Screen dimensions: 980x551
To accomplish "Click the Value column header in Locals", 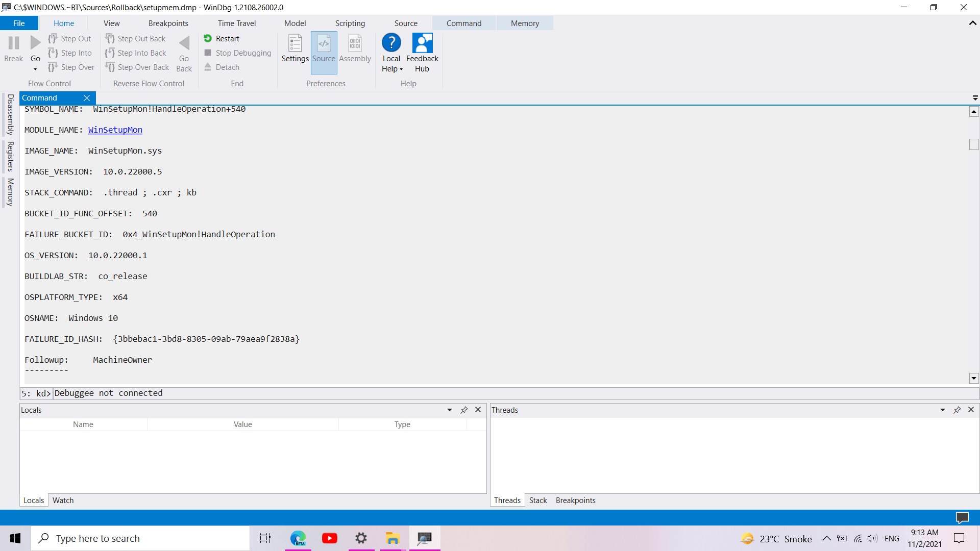I will [x=243, y=424].
